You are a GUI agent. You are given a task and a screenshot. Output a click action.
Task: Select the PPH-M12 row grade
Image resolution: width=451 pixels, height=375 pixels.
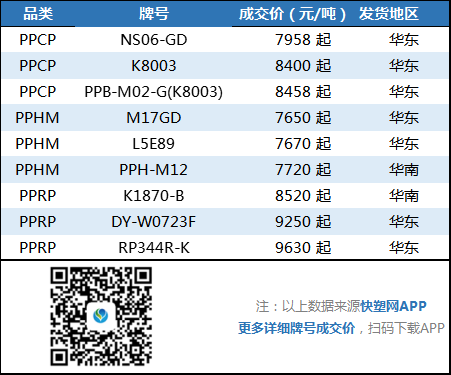[154, 170]
